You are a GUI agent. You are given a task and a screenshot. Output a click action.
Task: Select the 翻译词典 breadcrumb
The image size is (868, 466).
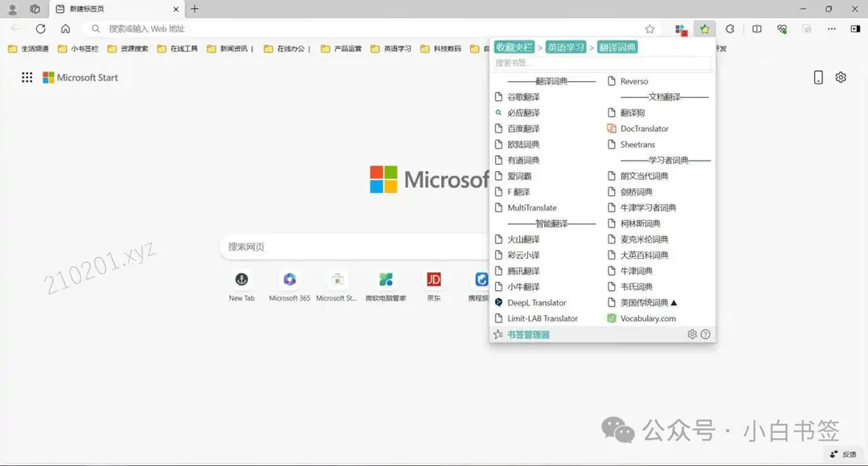point(617,47)
